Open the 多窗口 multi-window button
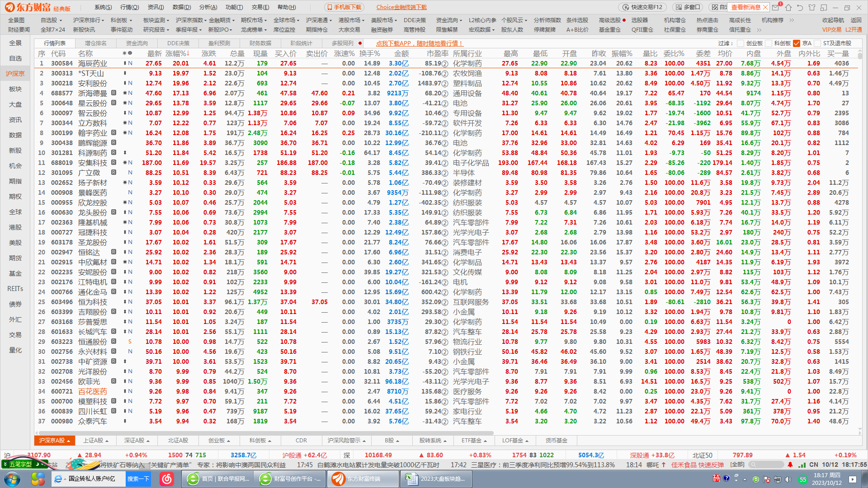Image resolution: width=868 pixels, height=488 pixels. (x=688, y=7)
